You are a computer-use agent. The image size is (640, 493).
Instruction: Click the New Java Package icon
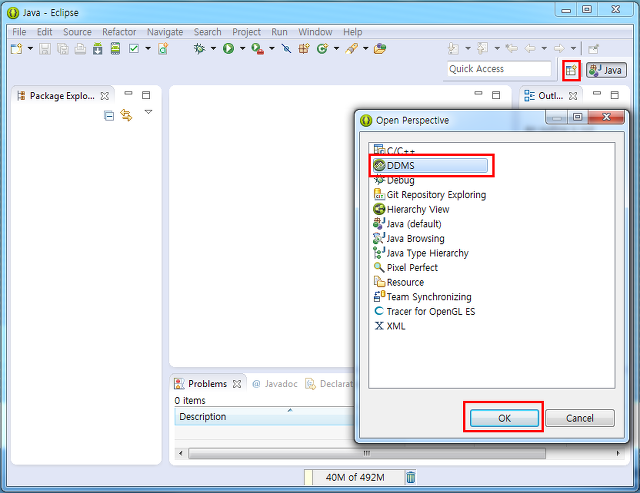click(x=304, y=49)
